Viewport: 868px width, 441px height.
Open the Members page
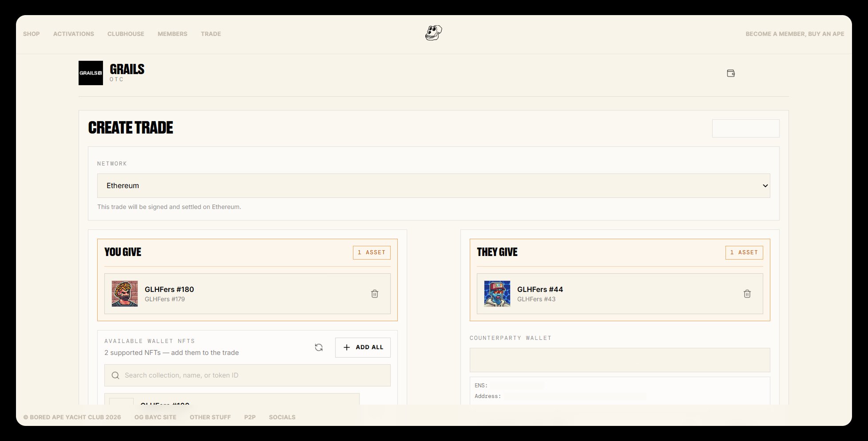click(172, 34)
